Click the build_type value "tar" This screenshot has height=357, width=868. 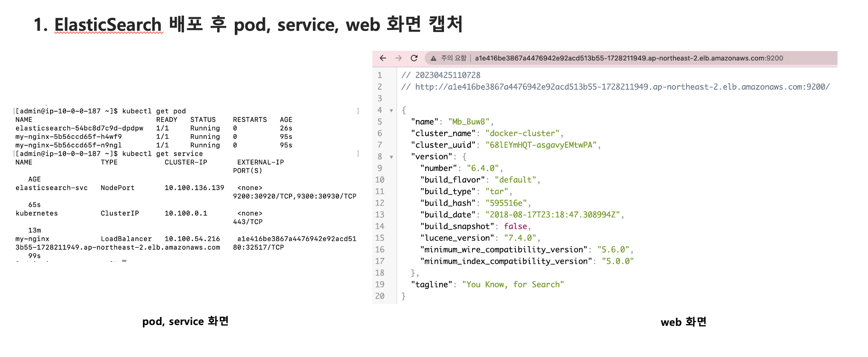pyautogui.click(x=497, y=191)
